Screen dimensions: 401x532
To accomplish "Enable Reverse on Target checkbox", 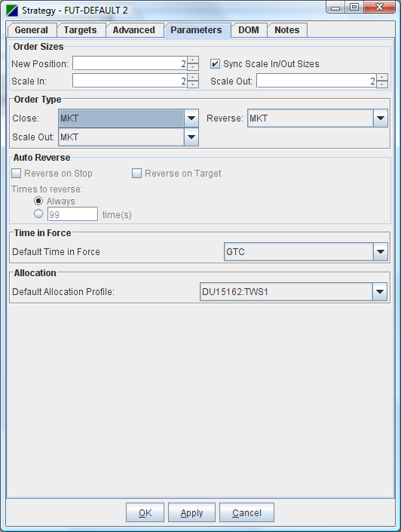I will point(136,174).
